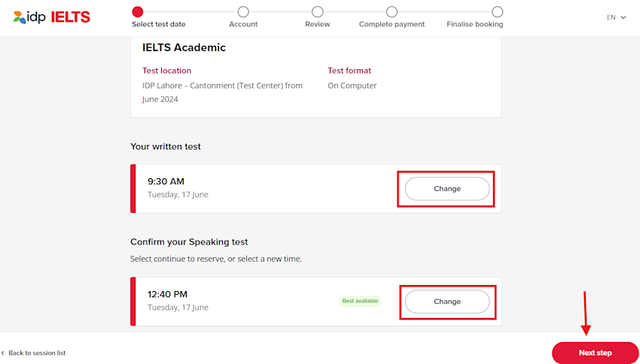Go back to session list
Viewport: 640px width, 364px height.
[37, 353]
